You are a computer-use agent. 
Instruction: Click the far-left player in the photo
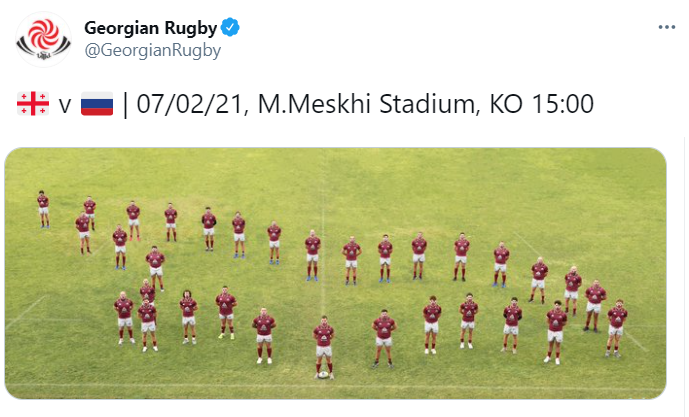[x=43, y=209]
